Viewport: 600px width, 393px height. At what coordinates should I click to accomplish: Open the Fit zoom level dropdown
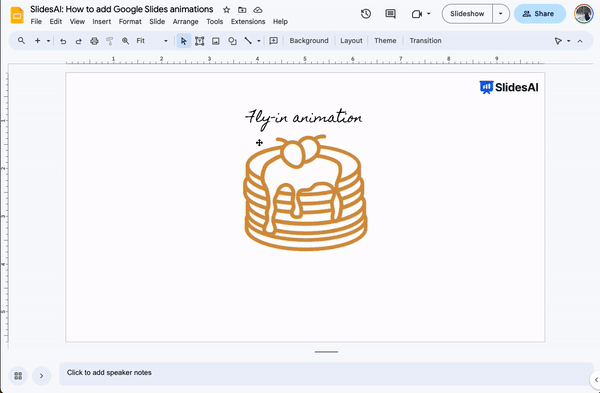152,41
